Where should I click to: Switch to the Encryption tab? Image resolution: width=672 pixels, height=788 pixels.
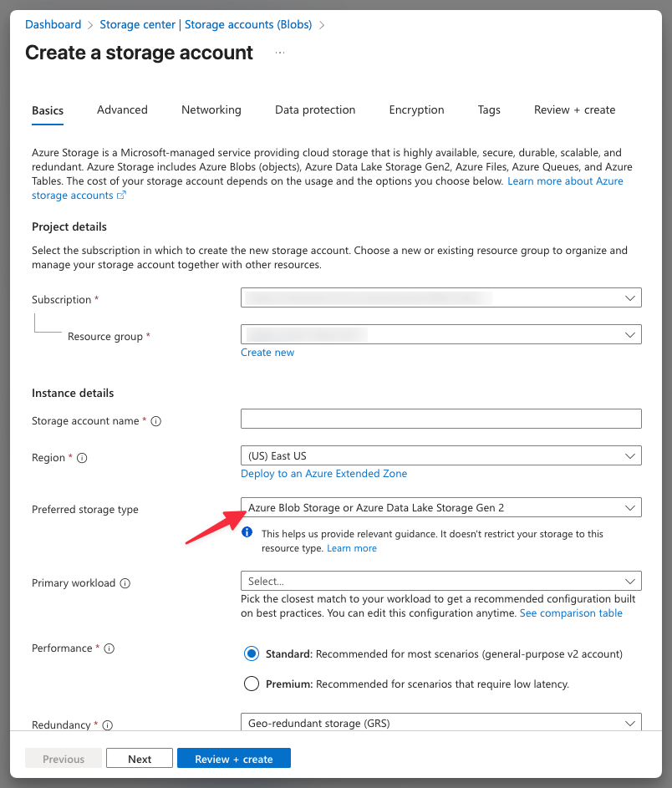tap(417, 110)
